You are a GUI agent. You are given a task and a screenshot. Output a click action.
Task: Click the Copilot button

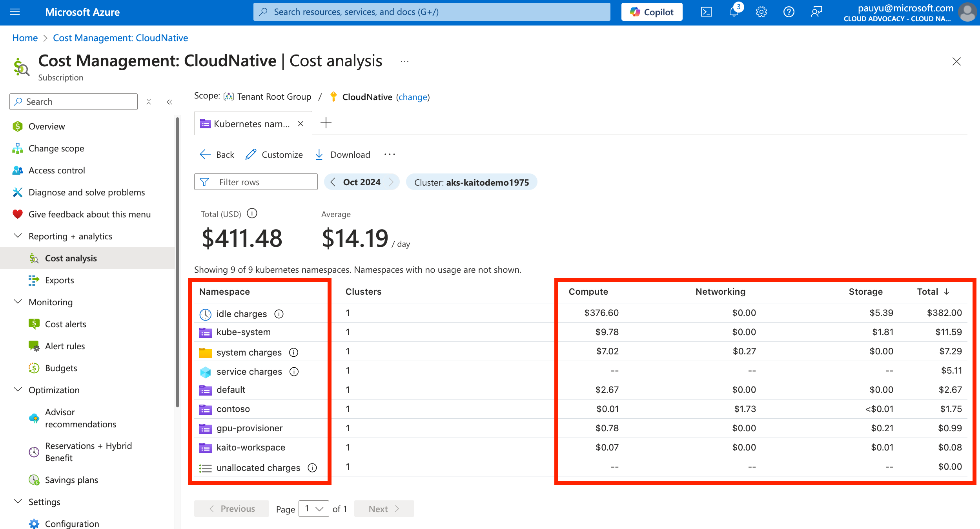652,12
